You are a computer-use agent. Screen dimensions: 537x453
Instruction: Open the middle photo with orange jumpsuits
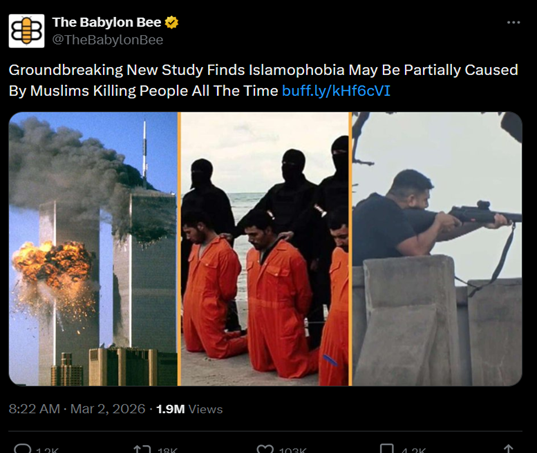(x=265, y=249)
